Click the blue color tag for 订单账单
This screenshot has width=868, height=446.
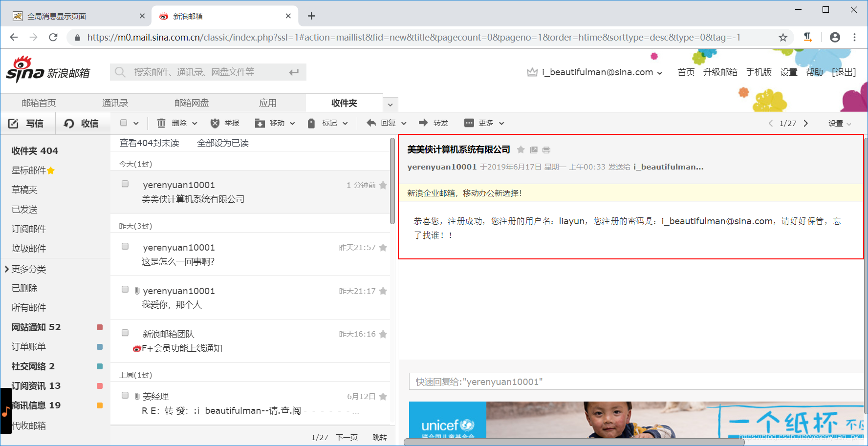[100, 347]
